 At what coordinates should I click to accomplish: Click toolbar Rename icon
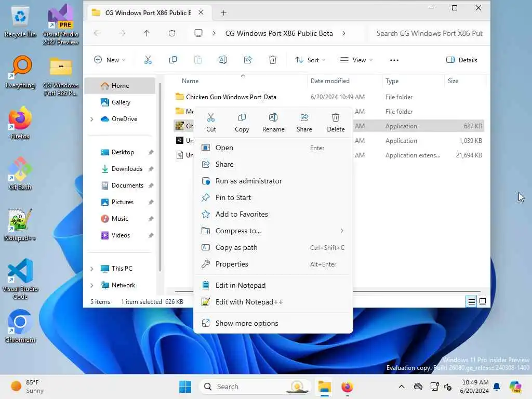click(x=223, y=60)
